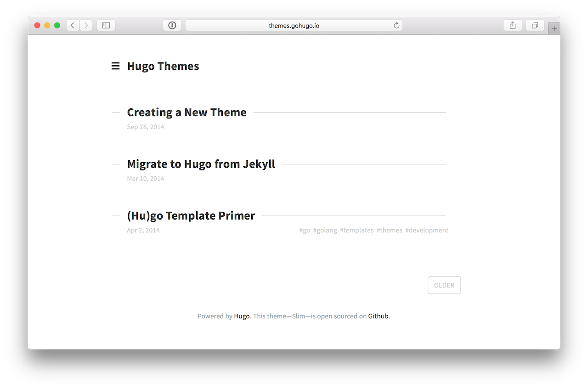
Task: Click the browser forward arrow
Action: 86,25
